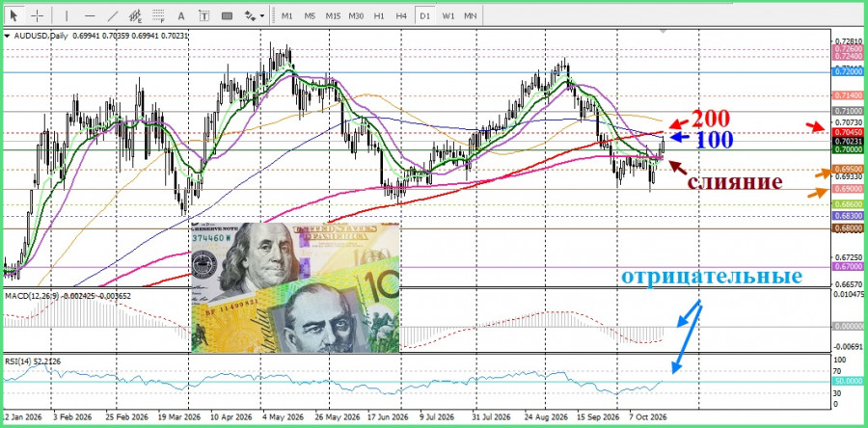Select the Equidistant Channel tool
The image size is (868, 428).
point(136,15)
